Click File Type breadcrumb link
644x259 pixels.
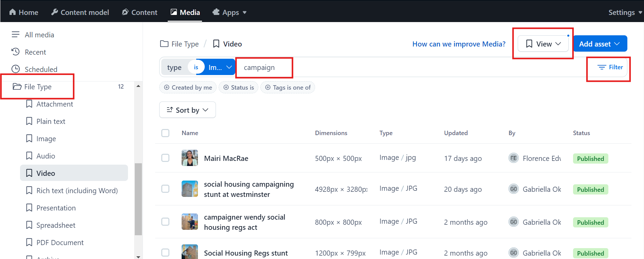pos(179,44)
